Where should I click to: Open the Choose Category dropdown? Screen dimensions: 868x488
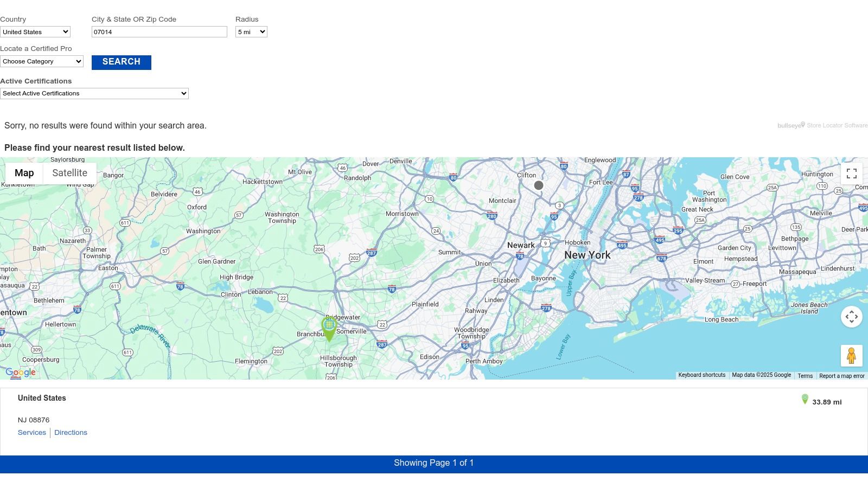click(x=42, y=61)
